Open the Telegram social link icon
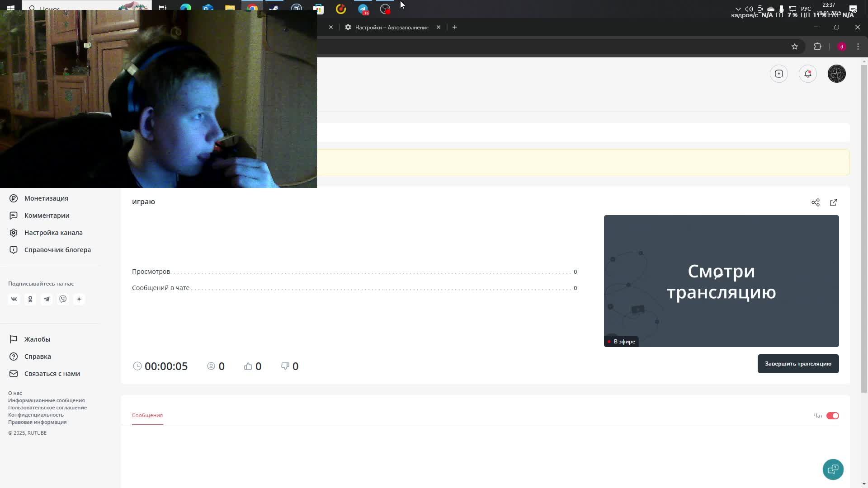This screenshot has height=488, width=868. pyautogui.click(x=47, y=299)
